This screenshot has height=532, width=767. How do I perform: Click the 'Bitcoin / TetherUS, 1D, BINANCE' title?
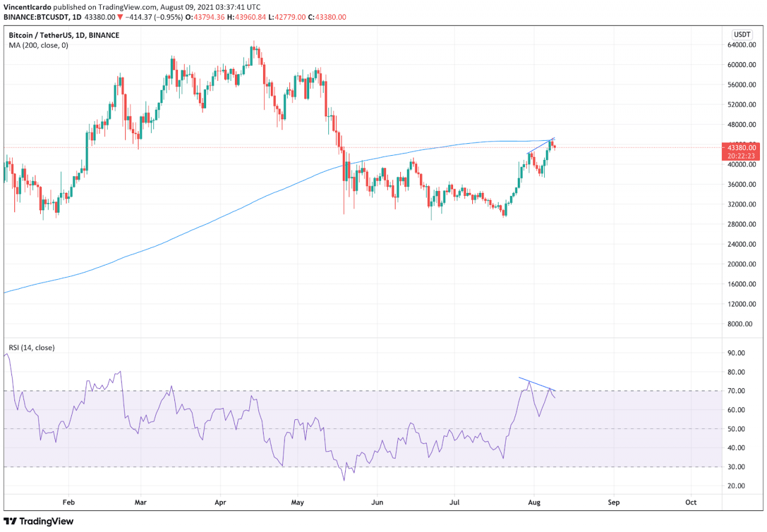point(64,35)
